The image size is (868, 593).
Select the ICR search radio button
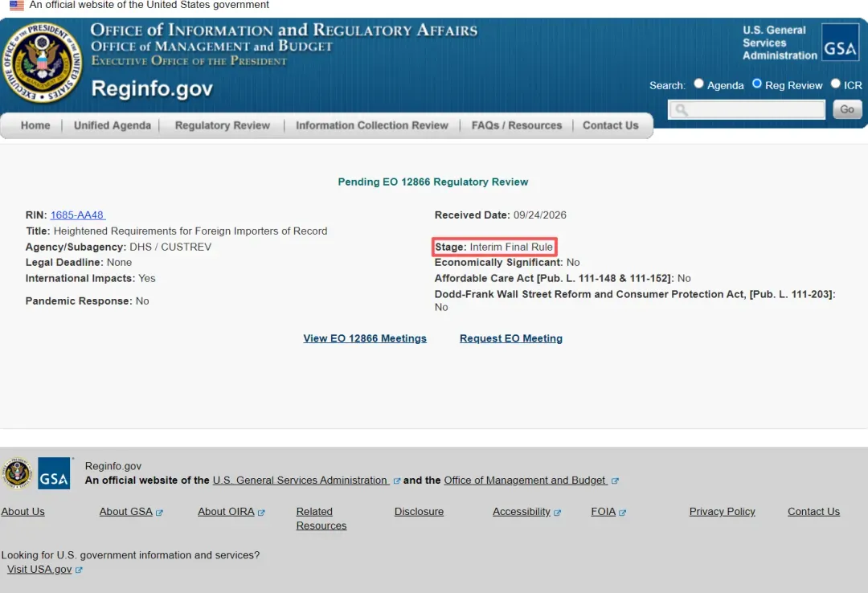(x=835, y=84)
